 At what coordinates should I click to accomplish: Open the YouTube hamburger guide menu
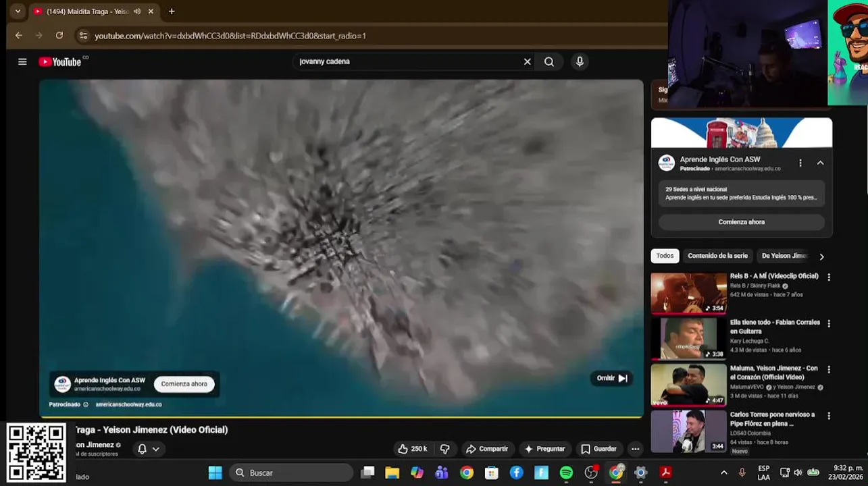coord(22,61)
